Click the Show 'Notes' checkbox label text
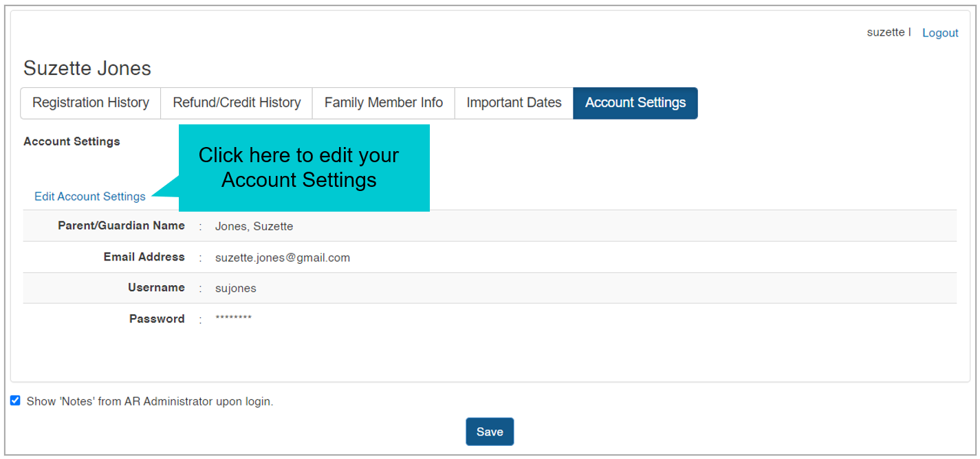This screenshot has width=980, height=459. [x=150, y=401]
